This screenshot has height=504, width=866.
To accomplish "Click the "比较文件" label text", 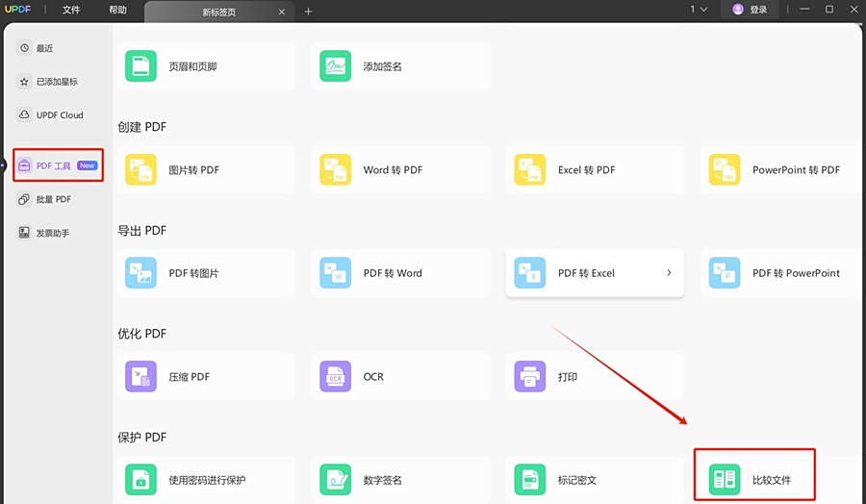I will [772, 480].
